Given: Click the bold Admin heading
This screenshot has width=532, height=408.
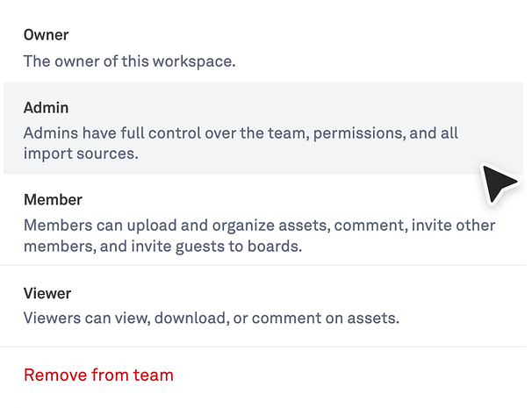Looking at the screenshot, I should [46, 108].
